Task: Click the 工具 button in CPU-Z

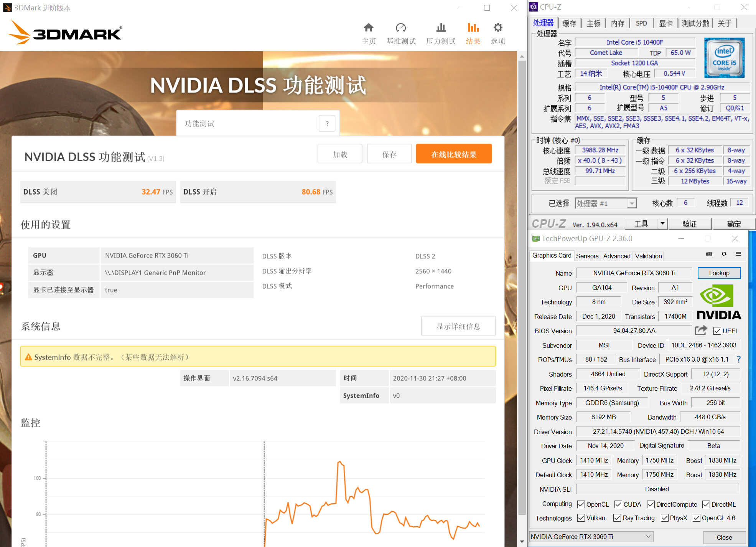Action: click(641, 224)
